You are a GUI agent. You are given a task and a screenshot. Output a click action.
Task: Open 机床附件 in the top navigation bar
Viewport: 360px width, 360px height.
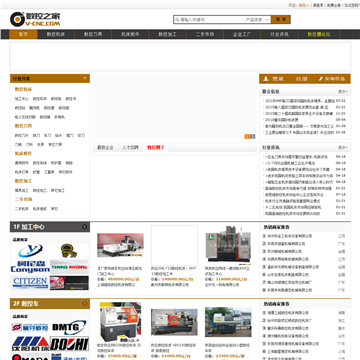pyautogui.click(x=130, y=34)
